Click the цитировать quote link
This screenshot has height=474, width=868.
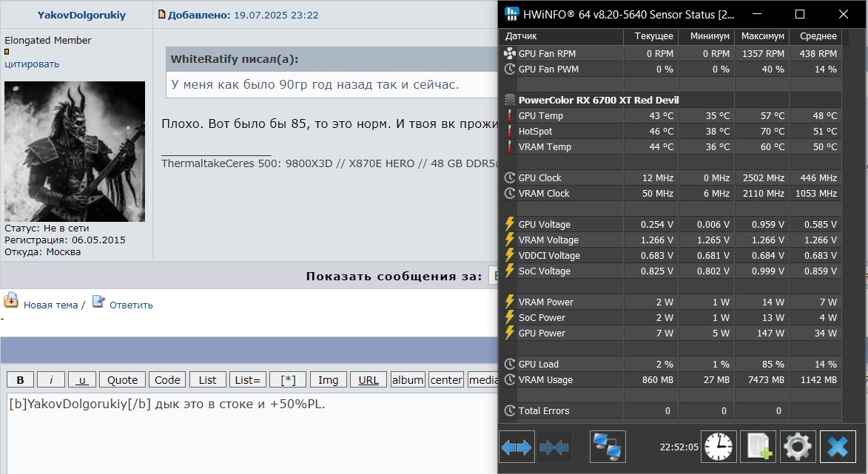pyautogui.click(x=32, y=64)
